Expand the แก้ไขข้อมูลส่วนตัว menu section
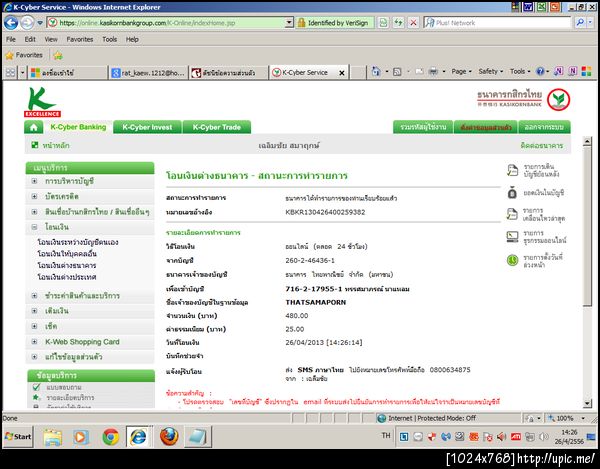Viewport: 600px width, 469px height. pyautogui.click(x=34, y=357)
